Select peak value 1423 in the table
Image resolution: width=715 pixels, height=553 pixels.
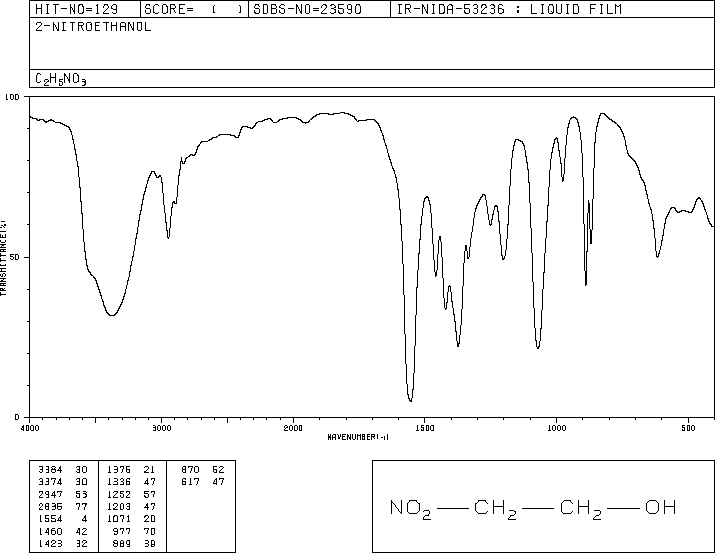[x=49, y=544]
